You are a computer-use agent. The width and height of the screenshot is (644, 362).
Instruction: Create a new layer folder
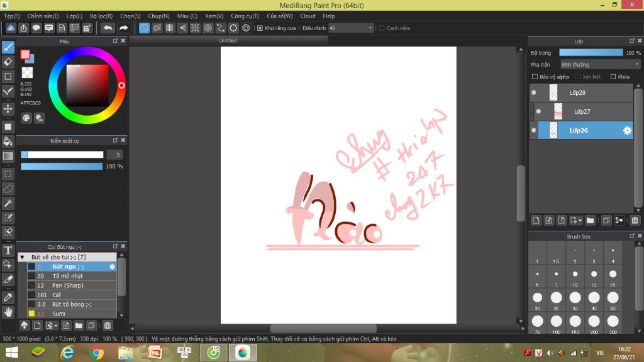(590, 221)
